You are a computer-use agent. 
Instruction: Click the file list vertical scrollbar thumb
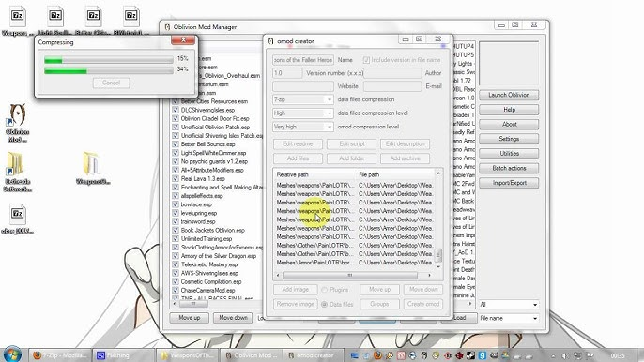[438, 255]
